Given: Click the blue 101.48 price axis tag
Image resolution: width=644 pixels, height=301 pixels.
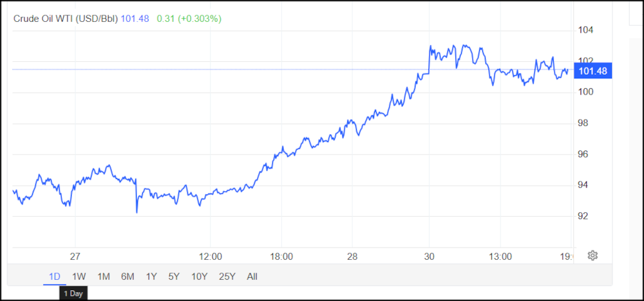Looking at the screenshot, I should click(592, 71).
